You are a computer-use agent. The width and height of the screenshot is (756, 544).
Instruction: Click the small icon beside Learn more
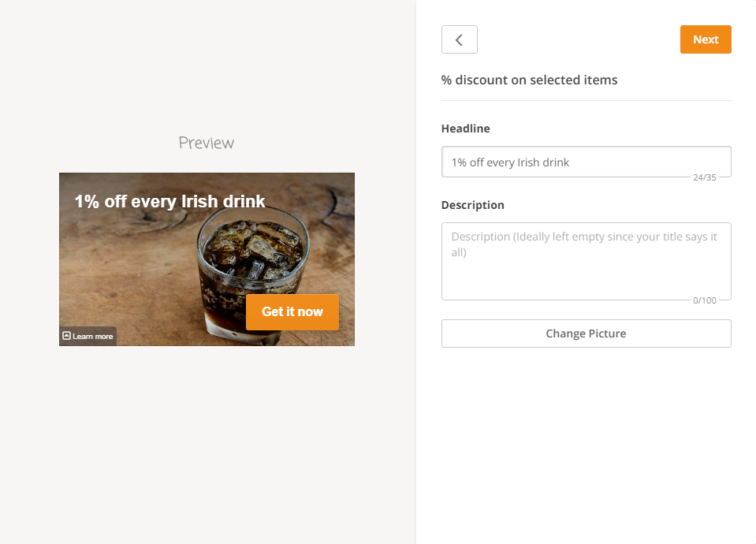point(66,336)
